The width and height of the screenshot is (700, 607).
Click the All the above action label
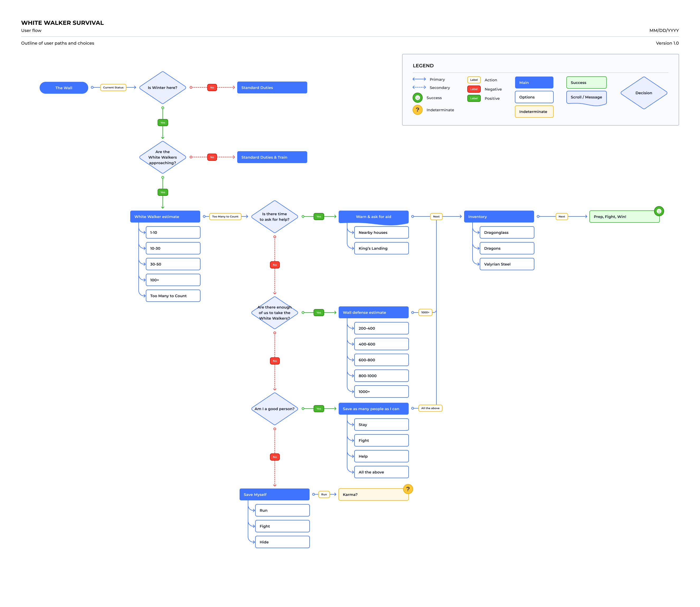[430, 408]
